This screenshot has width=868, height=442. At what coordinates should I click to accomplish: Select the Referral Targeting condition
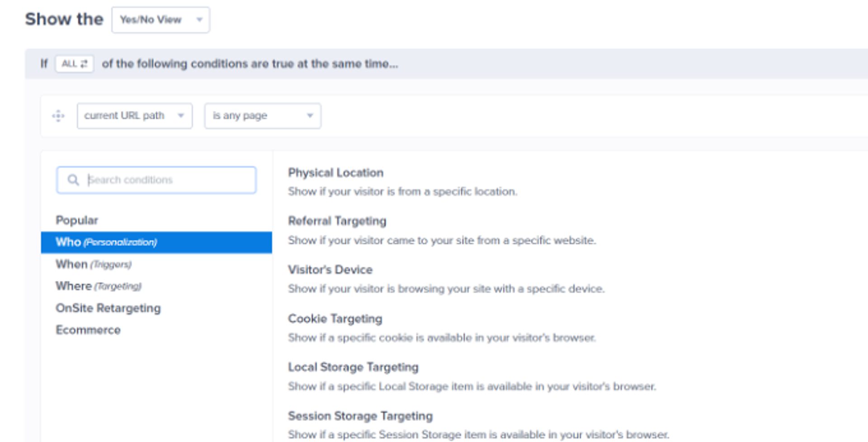(x=337, y=221)
